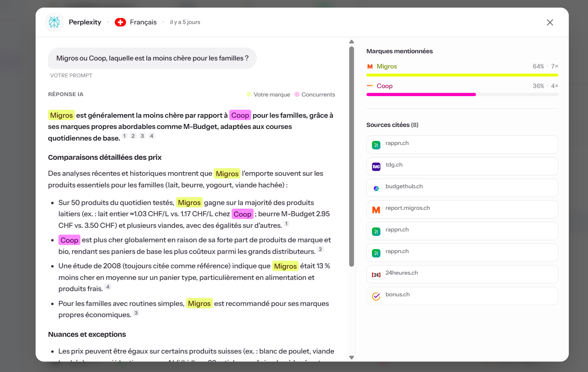Click the Swiss flag icon beside Français

[120, 22]
